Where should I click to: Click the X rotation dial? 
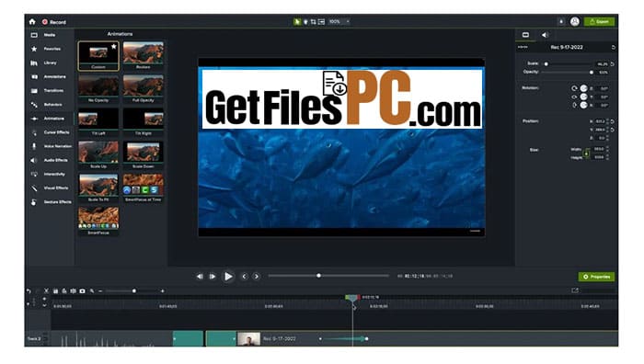point(583,105)
